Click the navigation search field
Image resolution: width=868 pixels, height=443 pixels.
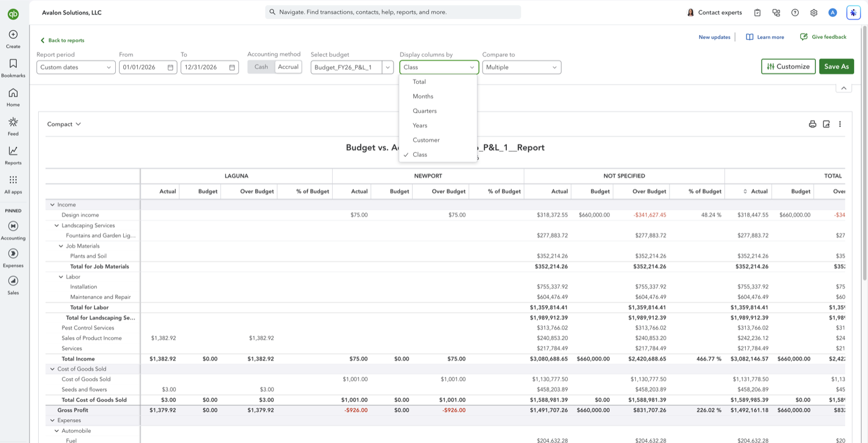pos(393,12)
